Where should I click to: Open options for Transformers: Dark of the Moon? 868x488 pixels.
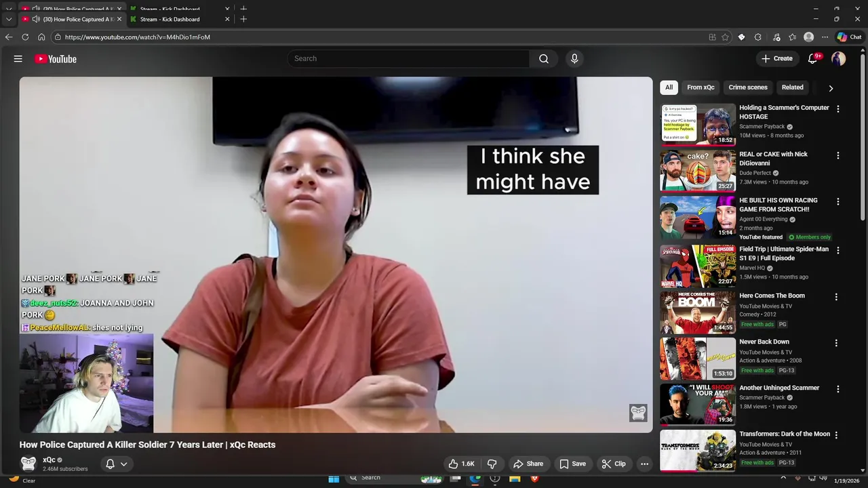(836, 435)
